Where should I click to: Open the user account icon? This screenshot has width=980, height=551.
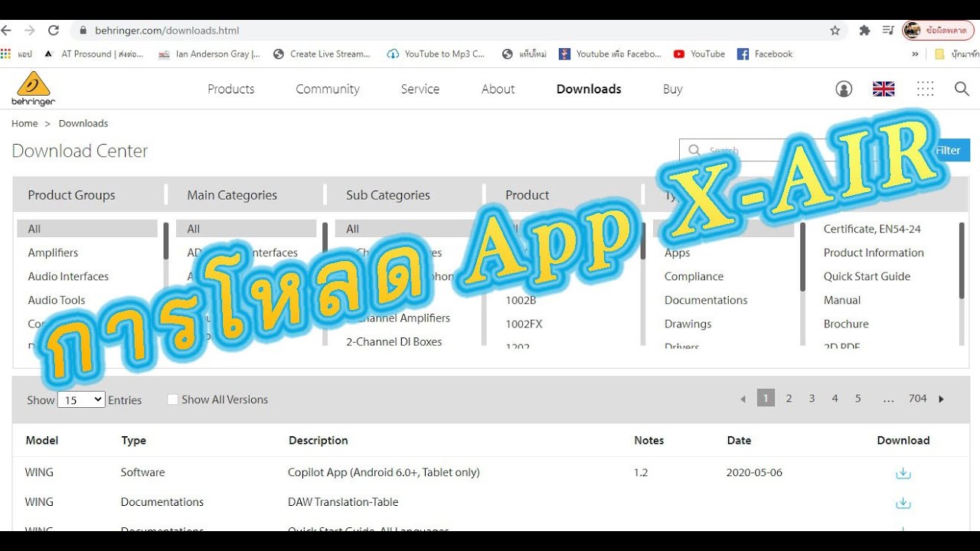click(x=844, y=89)
